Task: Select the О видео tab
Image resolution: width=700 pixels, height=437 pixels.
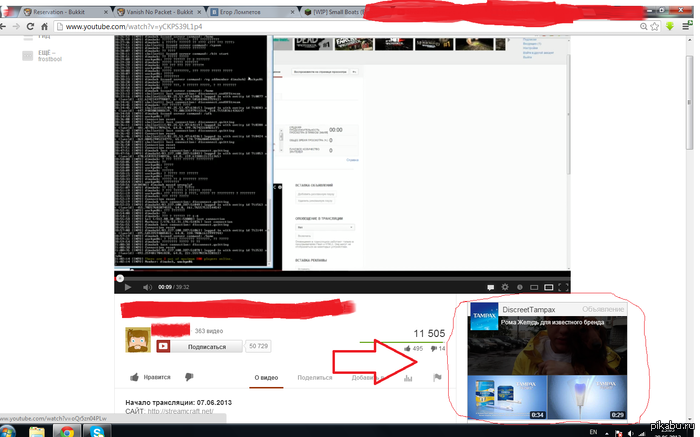Action: [267, 378]
